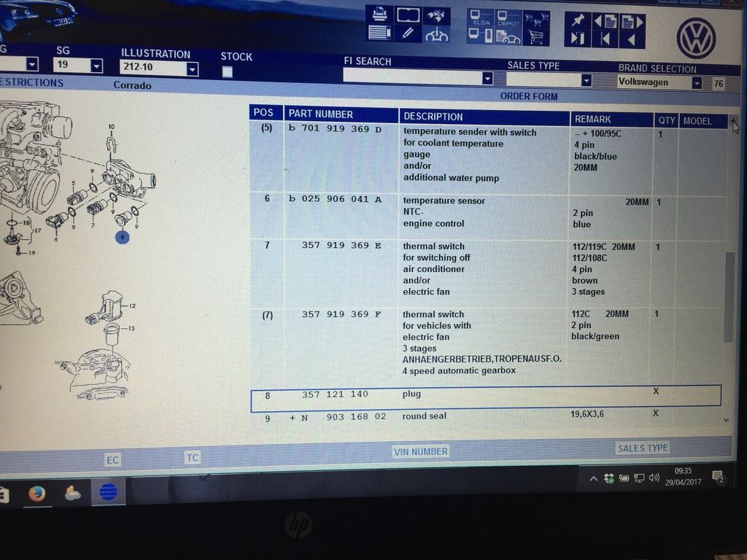Go to the next illustration page icon
The height and width of the screenshot is (560, 747).
click(x=632, y=21)
